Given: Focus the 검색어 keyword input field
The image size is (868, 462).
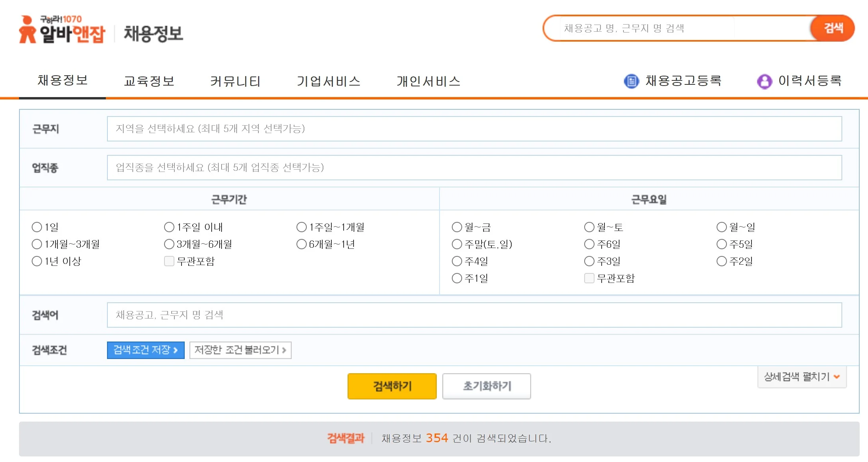Looking at the screenshot, I should (474, 315).
